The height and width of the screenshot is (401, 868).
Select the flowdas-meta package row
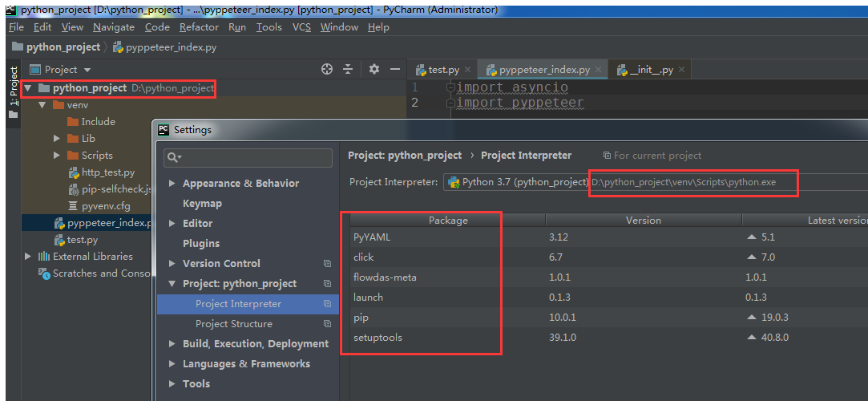(x=609, y=277)
